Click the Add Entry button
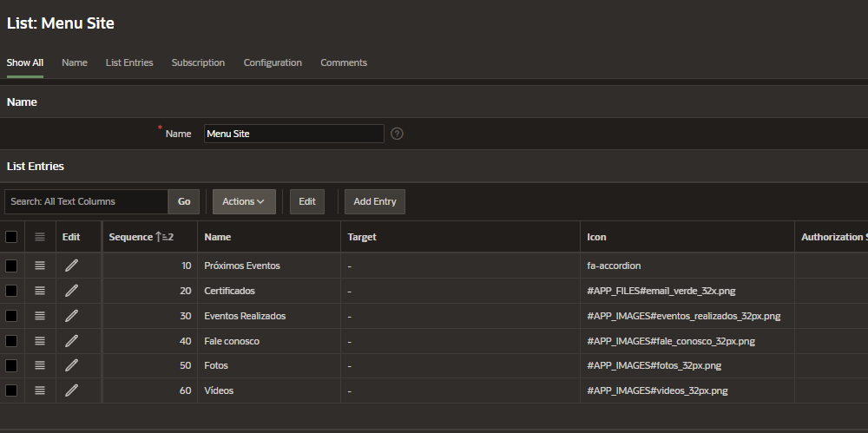This screenshot has width=868, height=433. [x=374, y=201]
